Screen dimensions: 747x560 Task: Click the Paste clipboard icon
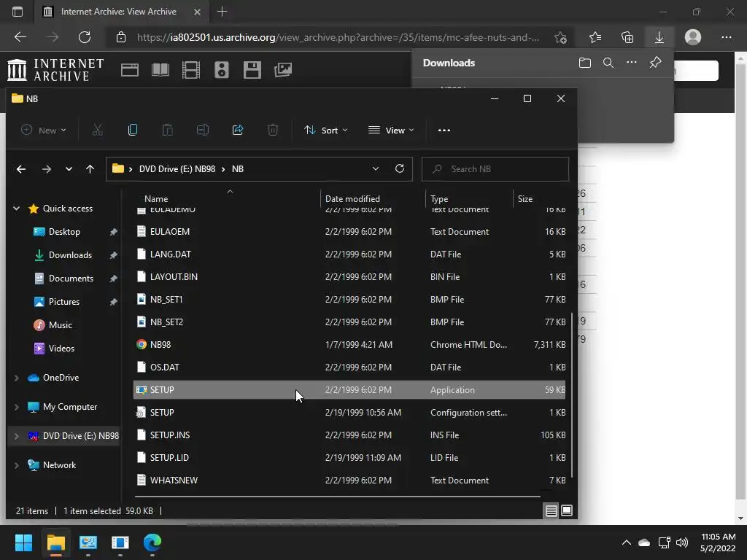167,130
